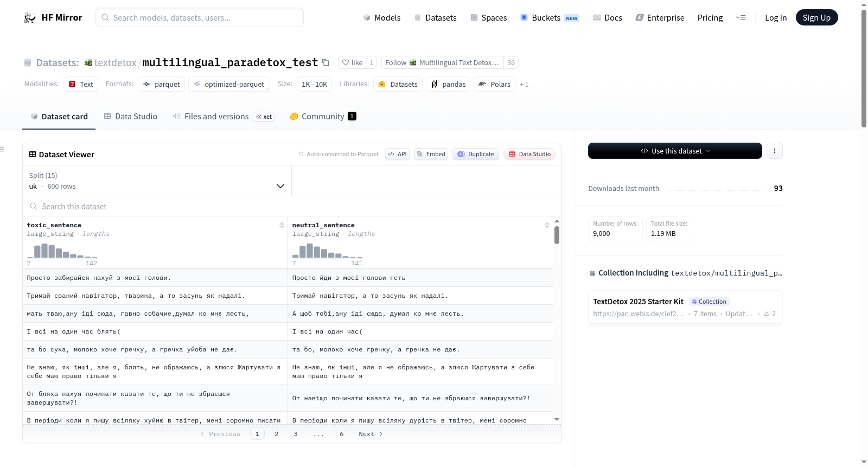Open Datasets in the top navigation
Screen dimensions: 868x467
tap(435, 18)
